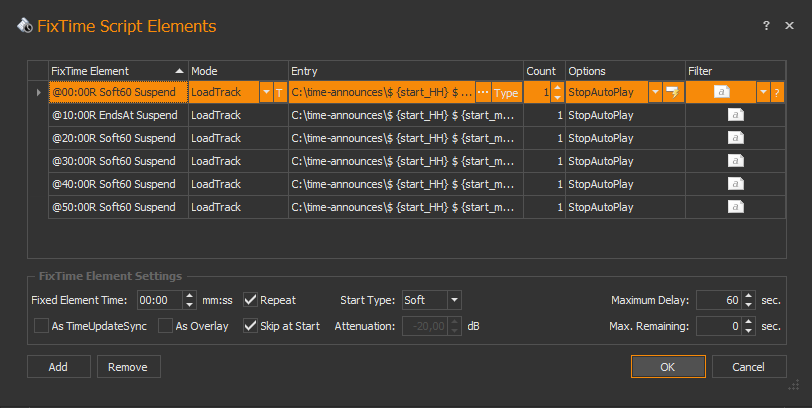
Task: Click the T button next to LoadTrack mode
Action: click(279, 93)
